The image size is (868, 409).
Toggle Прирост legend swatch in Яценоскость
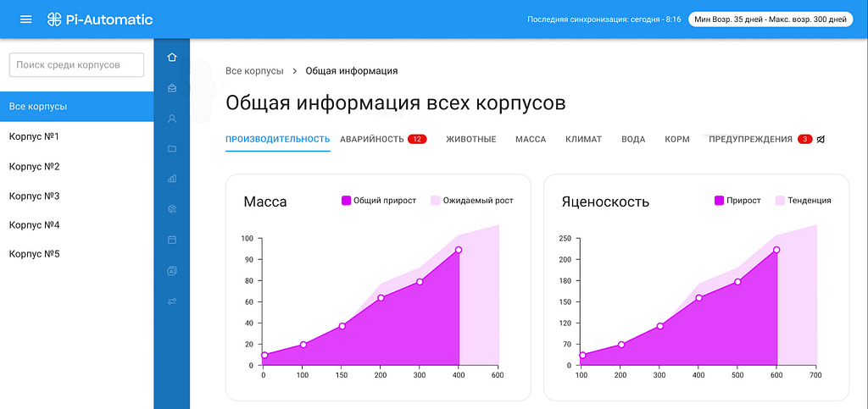point(720,201)
